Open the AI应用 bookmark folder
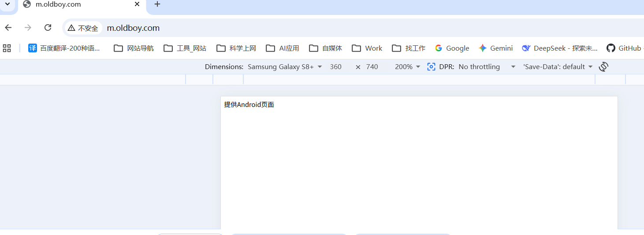644x235 pixels. click(x=283, y=48)
